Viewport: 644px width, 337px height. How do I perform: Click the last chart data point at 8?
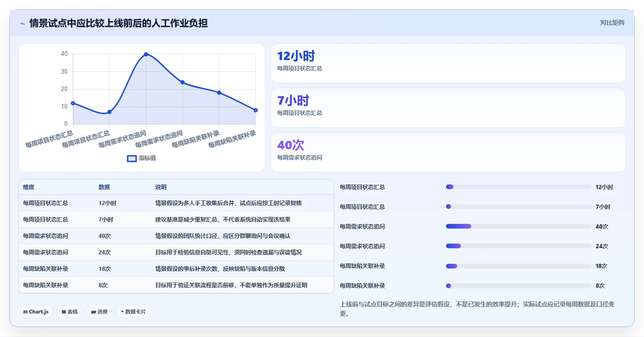coord(256,110)
